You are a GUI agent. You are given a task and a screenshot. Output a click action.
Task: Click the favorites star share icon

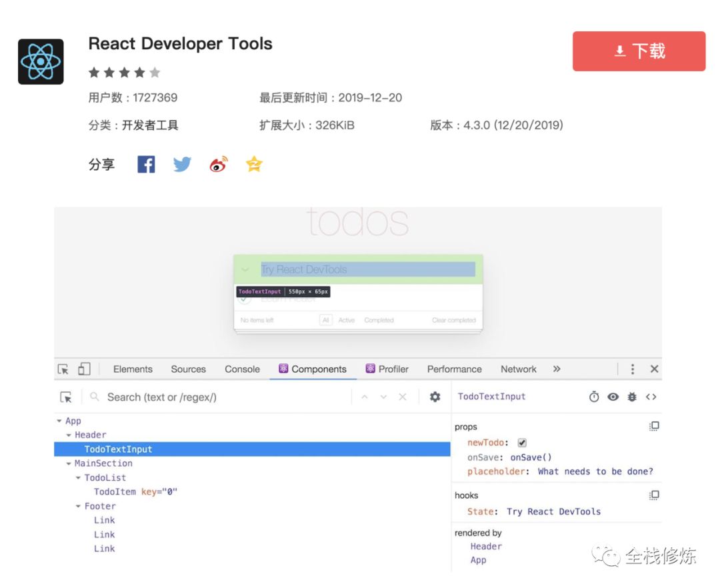pos(253,164)
